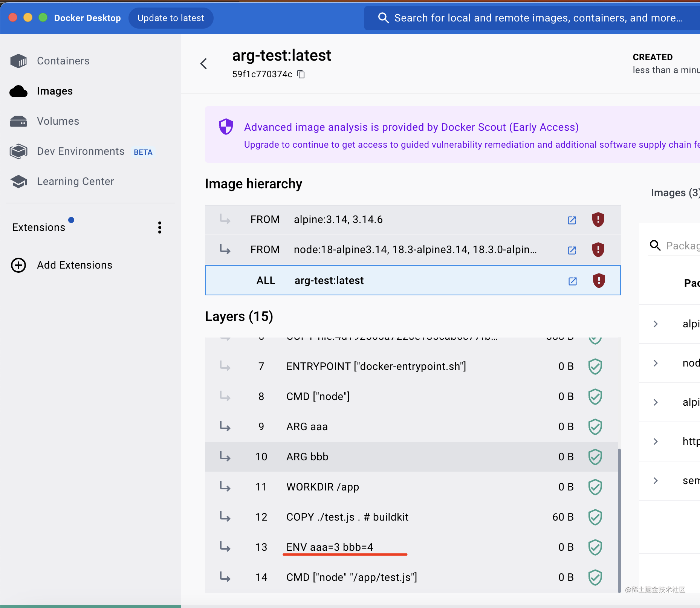700x608 pixels.
Task: Copy the image ID 59f1c770374c
Action: click(301, 74)
